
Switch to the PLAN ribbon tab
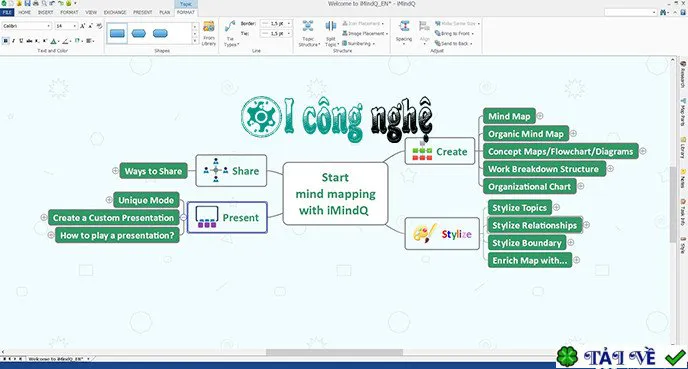point(165,12)
